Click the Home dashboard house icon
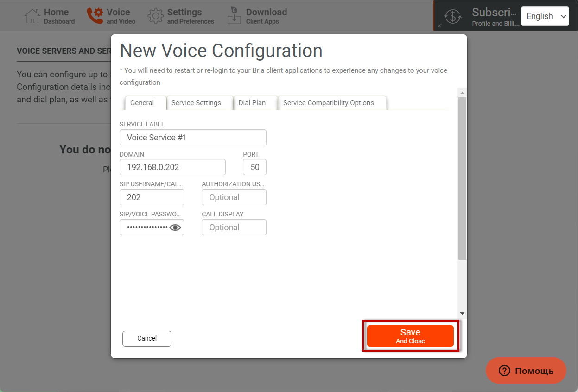The image size is (578, 392). 32,16
